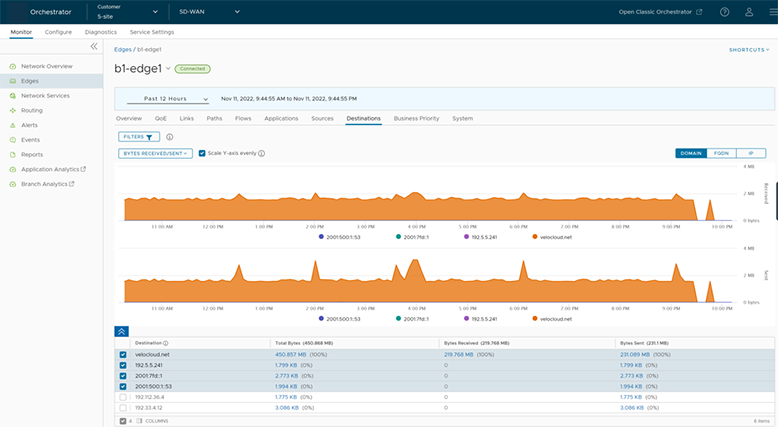Click the Alerts icon in sidebar
778x427 pixels.
tap(12, 125)
